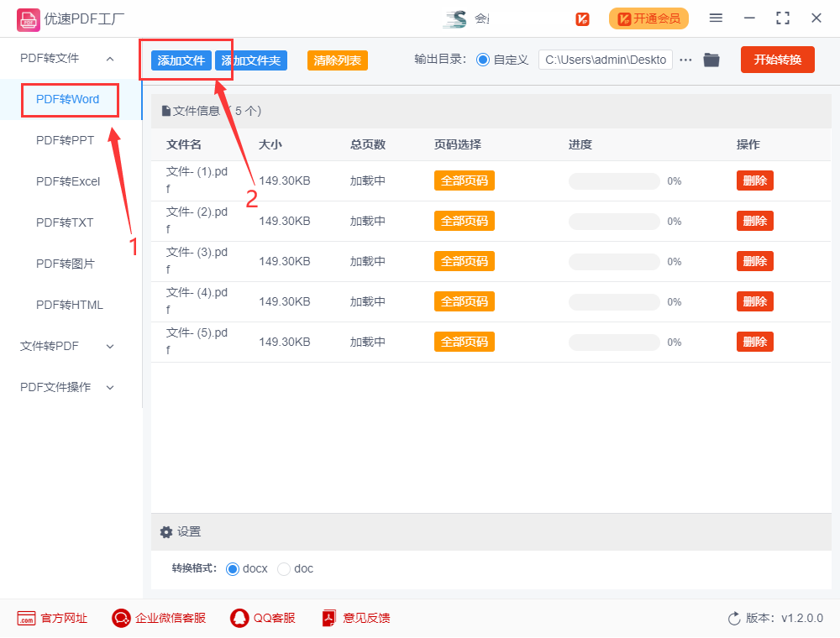Click the account avatar icon in title bar
The width and height of the screenshot is (840, 638).
[456, 18]
